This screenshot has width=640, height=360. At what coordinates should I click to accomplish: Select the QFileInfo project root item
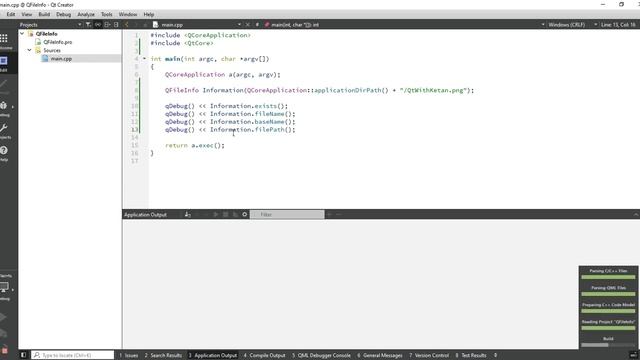(47, 33)
